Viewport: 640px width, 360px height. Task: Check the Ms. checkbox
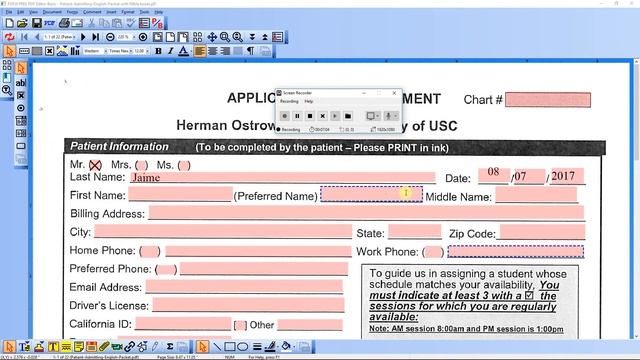point(184,165)
